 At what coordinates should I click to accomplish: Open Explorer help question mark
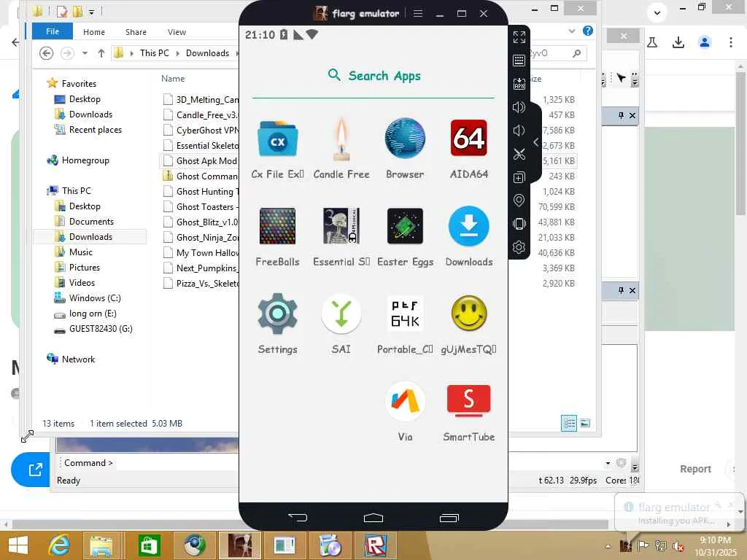[588, 31]
